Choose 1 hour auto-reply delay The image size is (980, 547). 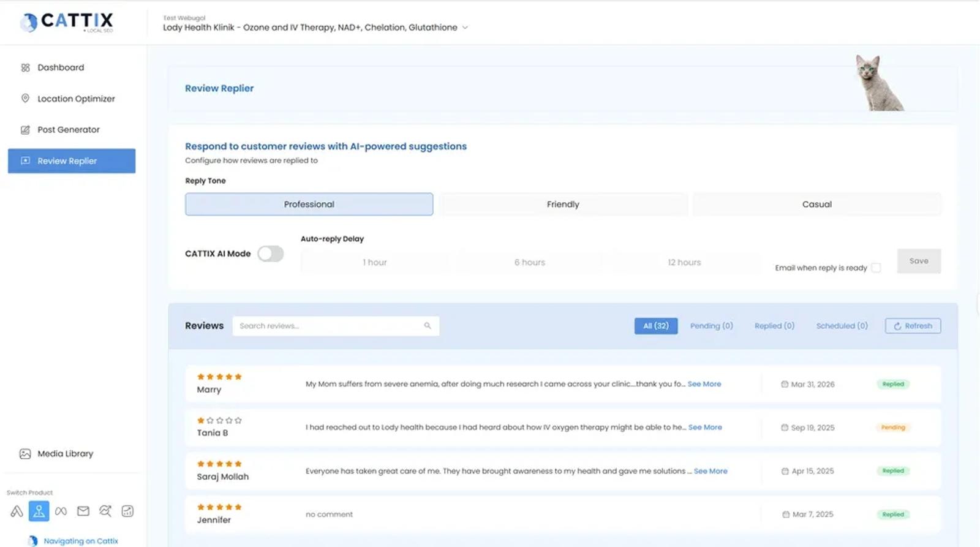click(375, 262)
